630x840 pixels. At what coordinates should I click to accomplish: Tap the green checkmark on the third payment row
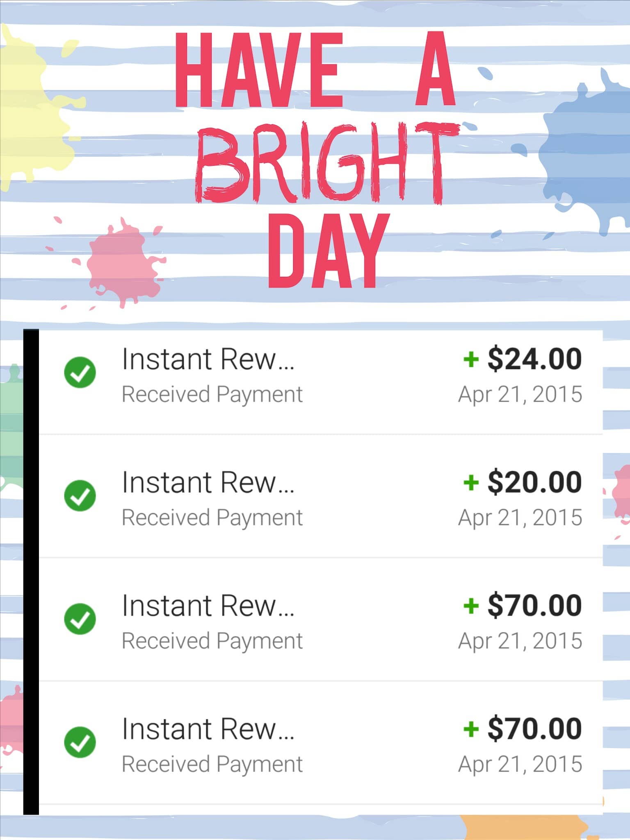80,619
